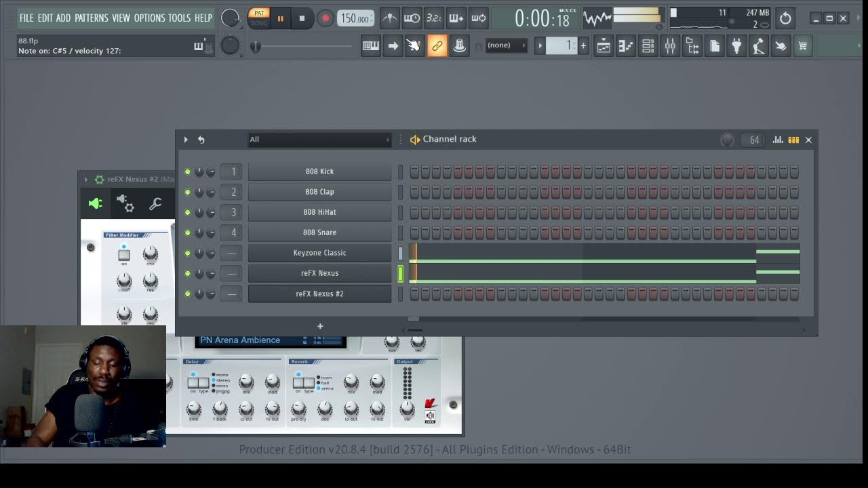This screenshot has width=868, height=488.
Task: Open the project info page icon
Action: [715, 46]
